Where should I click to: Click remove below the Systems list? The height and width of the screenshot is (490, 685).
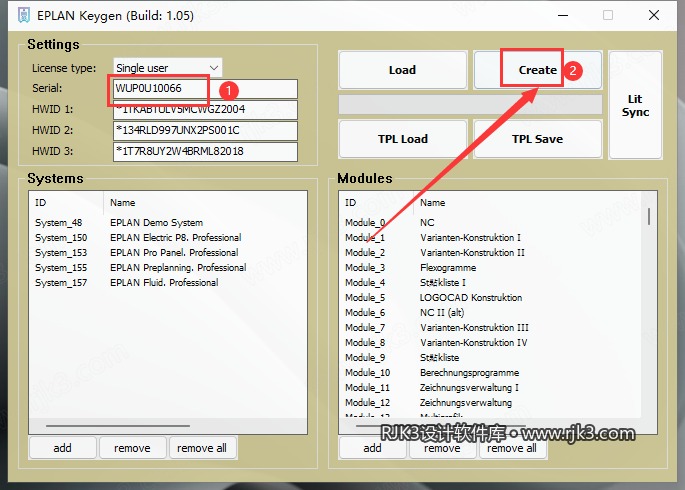coord(132,448)
